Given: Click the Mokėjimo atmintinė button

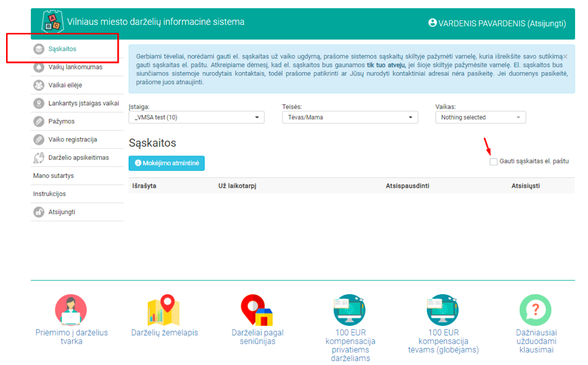Looking at the screenshot, I should click(x=167, y=163).
